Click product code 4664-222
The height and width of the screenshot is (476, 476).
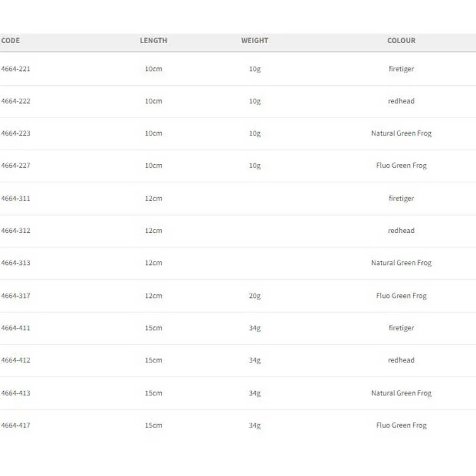(16, 101)
